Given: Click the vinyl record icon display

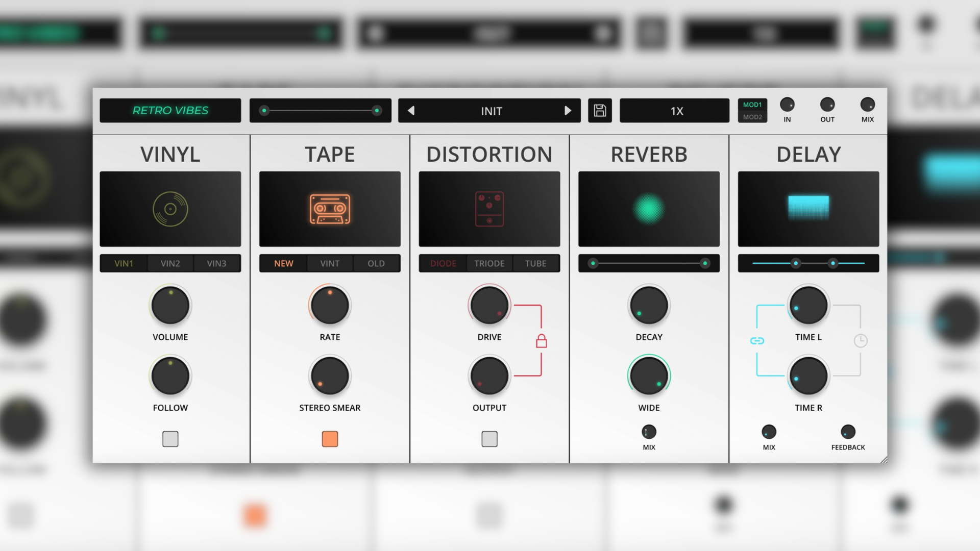Looking at the screenshot, I should click(170, 209).
